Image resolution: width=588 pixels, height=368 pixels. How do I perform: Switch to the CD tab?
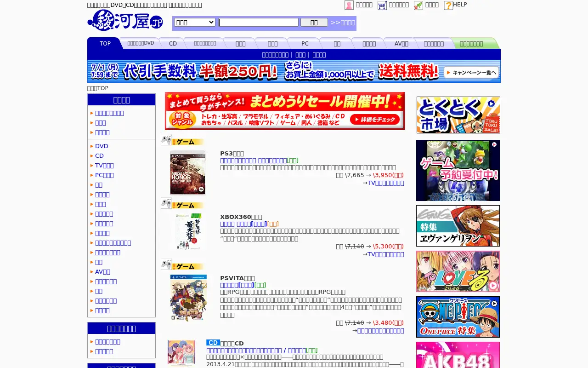pyautogui.click(x=173, y=43)
